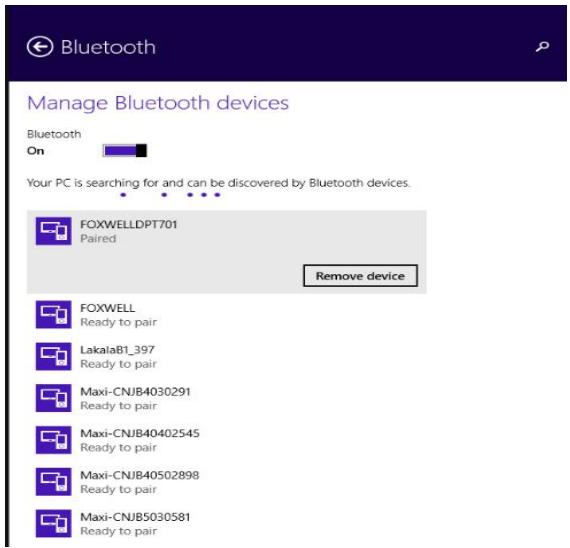Click the Maxi-CNJB4030291 device icon
570x548 pixels.
click(x=53, y=398)
